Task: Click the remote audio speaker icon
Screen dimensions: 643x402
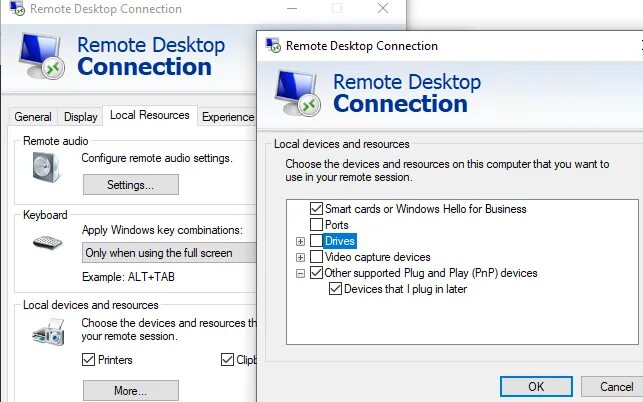Action: 46,167
